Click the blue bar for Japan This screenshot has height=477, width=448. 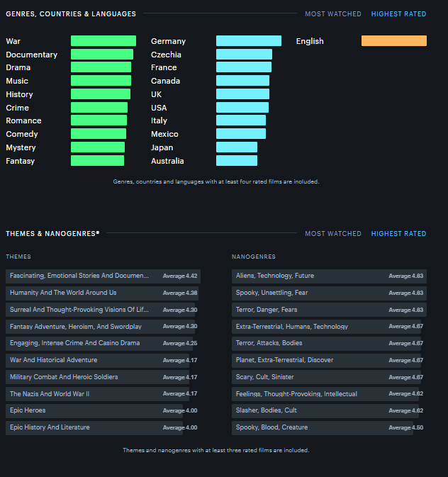[x=236, y=147]
